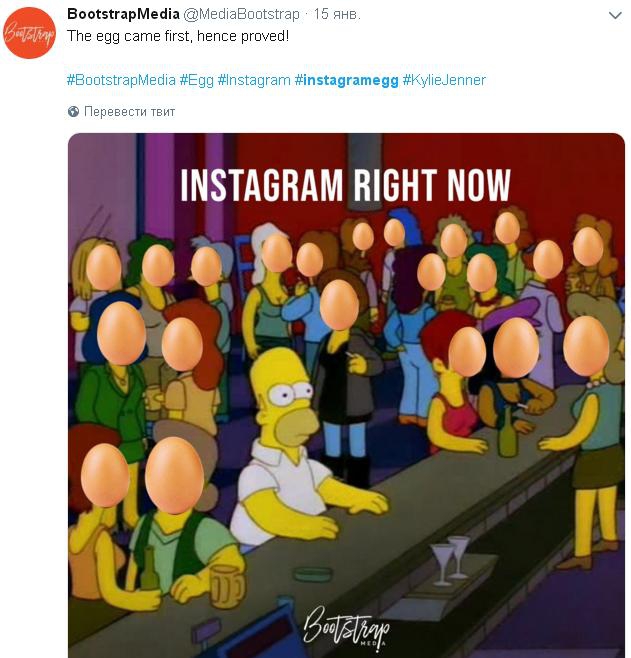This screenshot has width=631, height=658.
Task: Expand the tweet options chevron menu
Action: (x=615, y=15)
